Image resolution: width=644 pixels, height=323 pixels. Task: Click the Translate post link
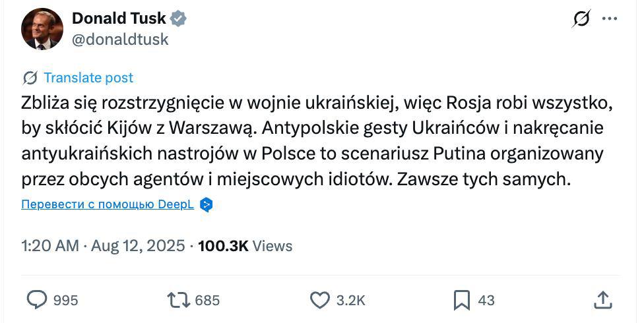pyautogui.click(x=88, y=78)
